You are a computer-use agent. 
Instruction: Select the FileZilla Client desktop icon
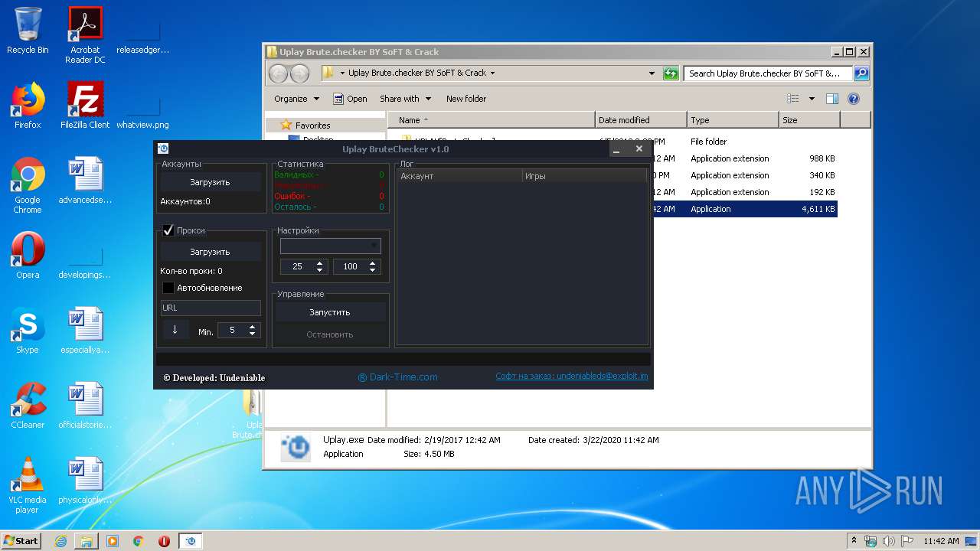tap(85, 106)
